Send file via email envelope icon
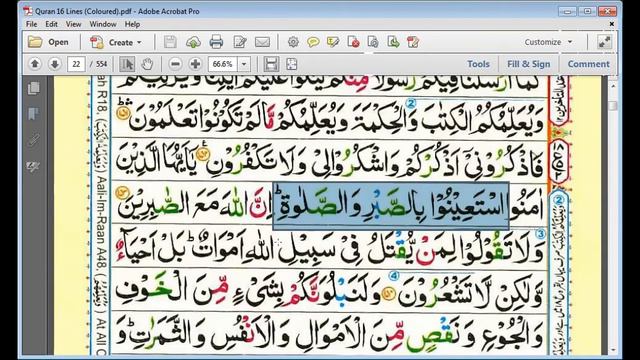Image resolution: width=640 pixels, height=360 pixels. tap(262, 42)
